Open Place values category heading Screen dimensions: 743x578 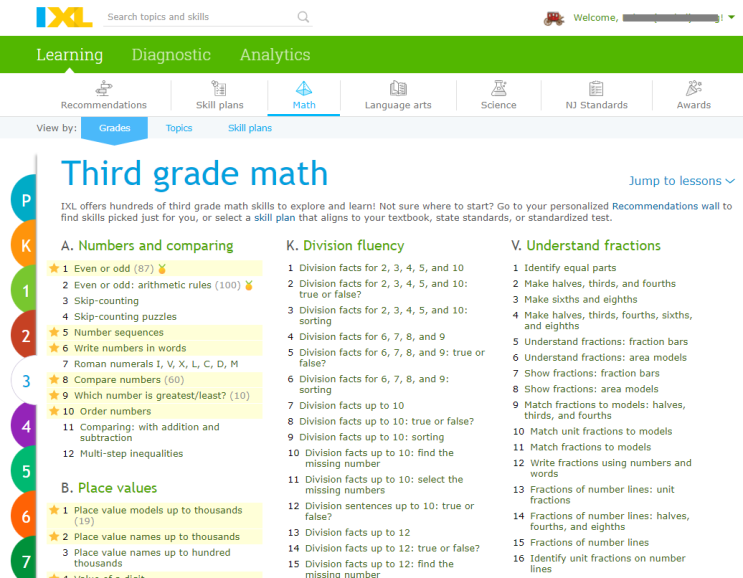click(118, 488)
